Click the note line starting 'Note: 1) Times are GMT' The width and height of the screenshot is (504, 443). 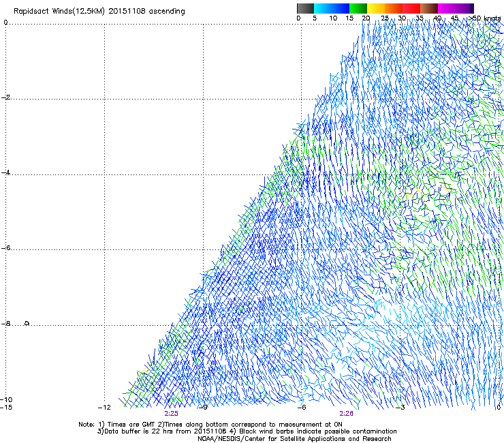210,425
